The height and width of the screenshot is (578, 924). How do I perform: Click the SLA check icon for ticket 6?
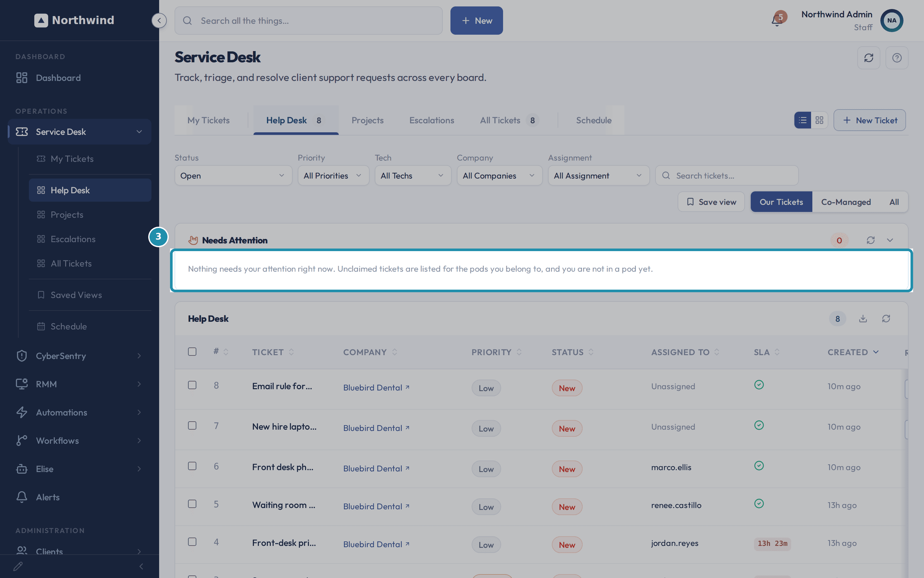(759, 466)
